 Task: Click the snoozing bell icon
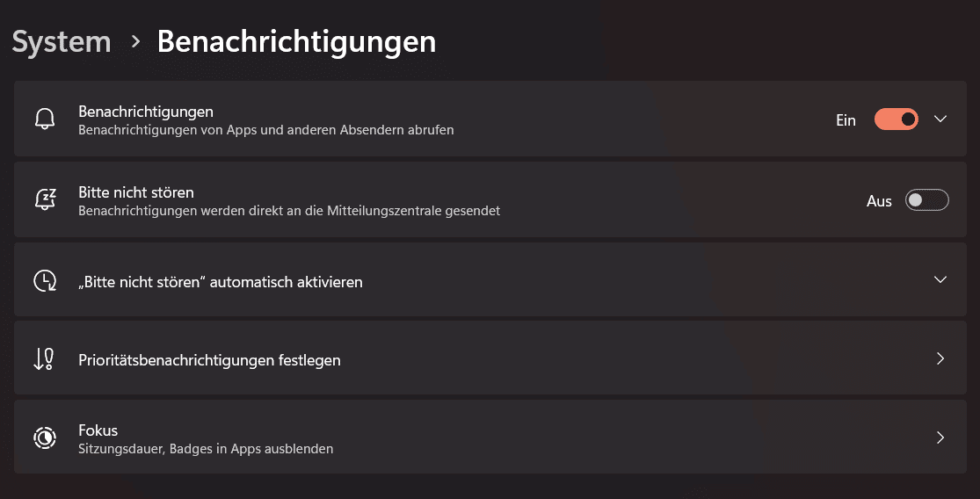pos(45,199)
